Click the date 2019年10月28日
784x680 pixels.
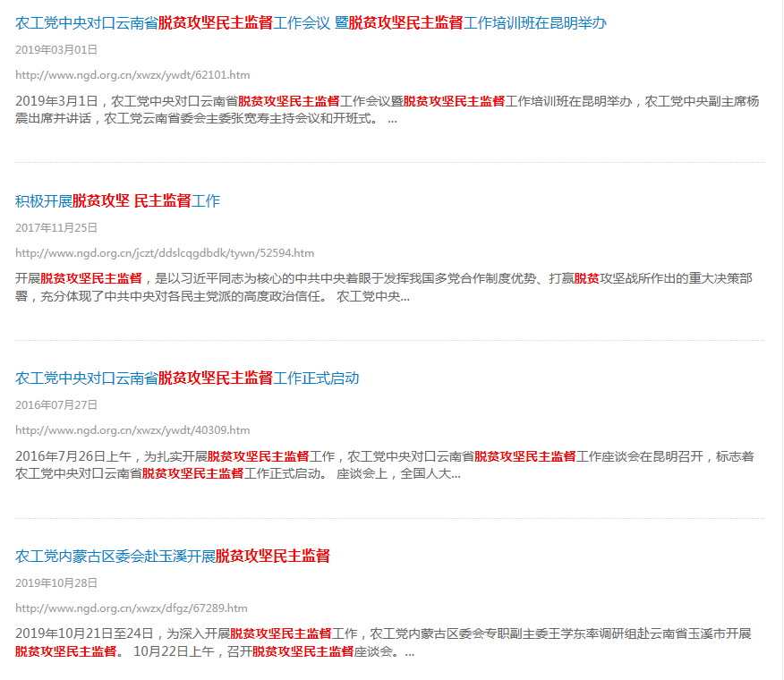[56, 582]
